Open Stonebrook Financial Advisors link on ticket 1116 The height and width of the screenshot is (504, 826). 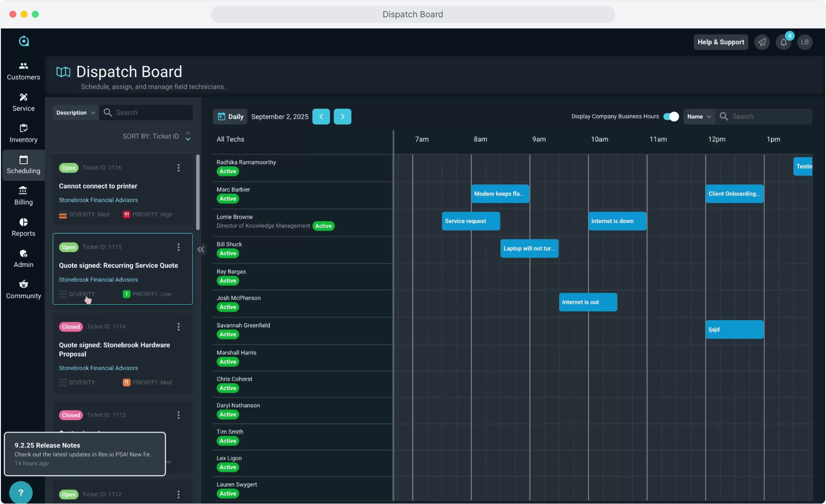tap(98, 200)
